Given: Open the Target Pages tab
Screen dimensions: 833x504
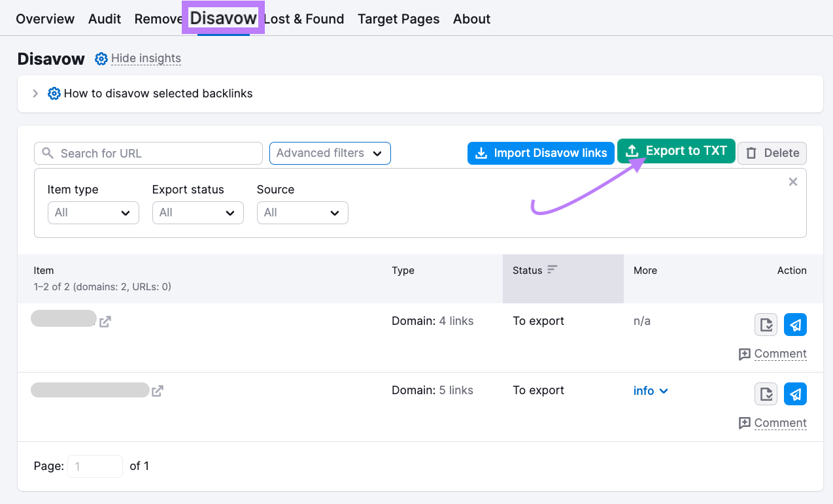Looking at the screenshot, I should coord(398,19).
